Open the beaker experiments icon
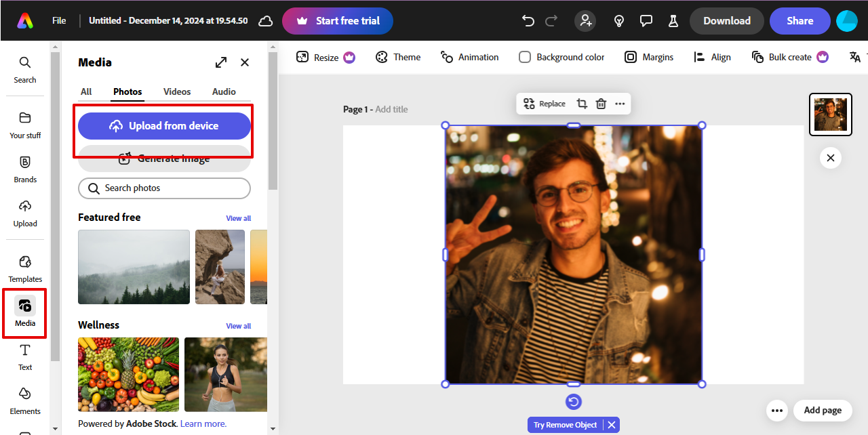Viewport: 868px width, 435px height. coord(673,21)
